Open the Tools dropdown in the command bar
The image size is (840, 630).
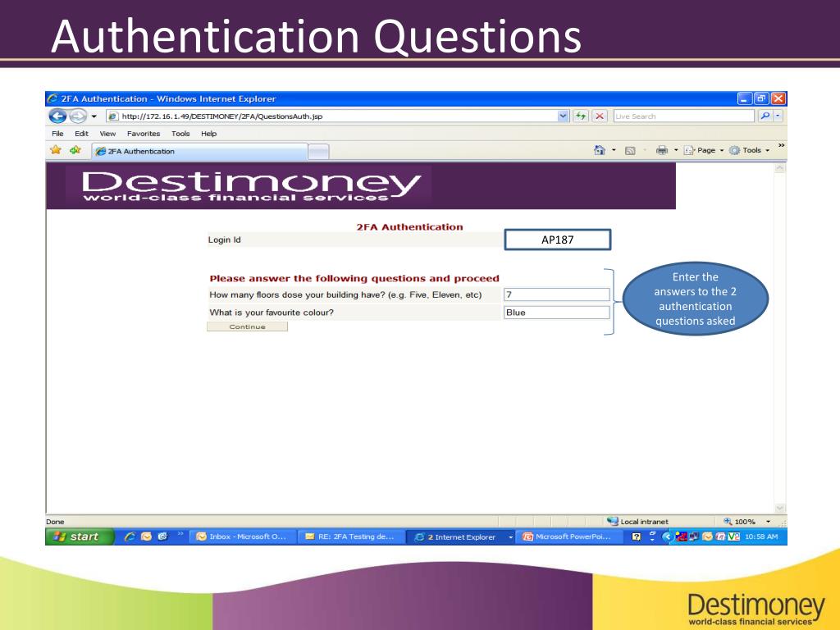[x=750, y=151]
